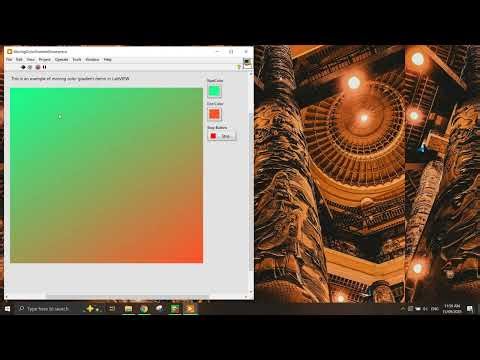Abort execution with the stop-sign toolbar icon

38,67
